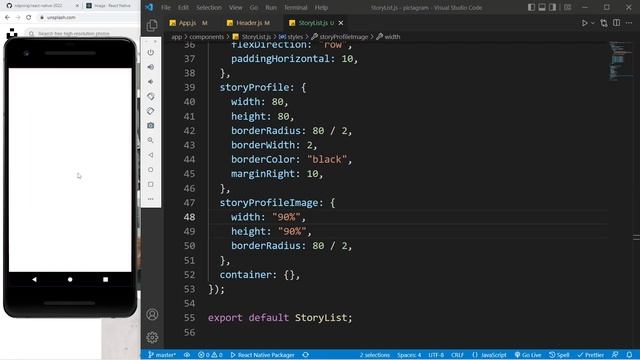Click the emulator toolbar overview square
The image size is (640, 360).
pos(151,184)
